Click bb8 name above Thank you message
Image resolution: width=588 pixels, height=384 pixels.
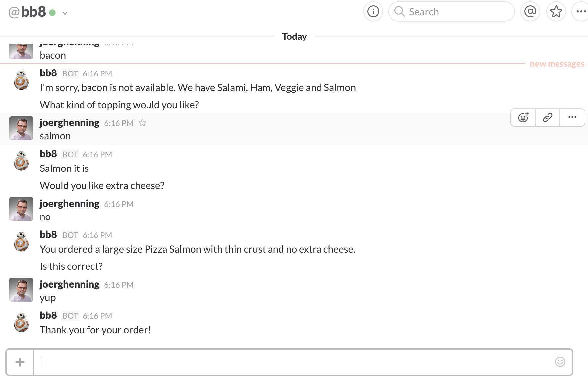[48, 315]
